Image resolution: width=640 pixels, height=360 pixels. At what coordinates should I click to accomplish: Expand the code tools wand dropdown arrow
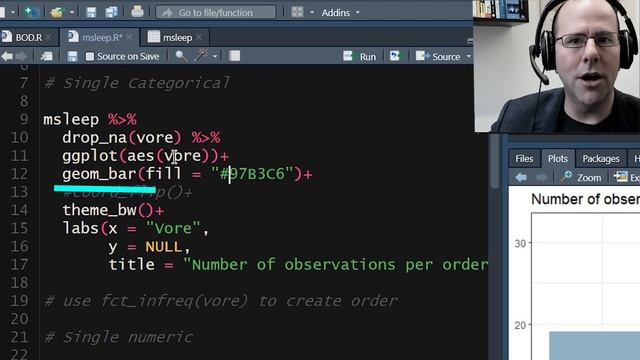pyautogui.click(x=215, y=56)
